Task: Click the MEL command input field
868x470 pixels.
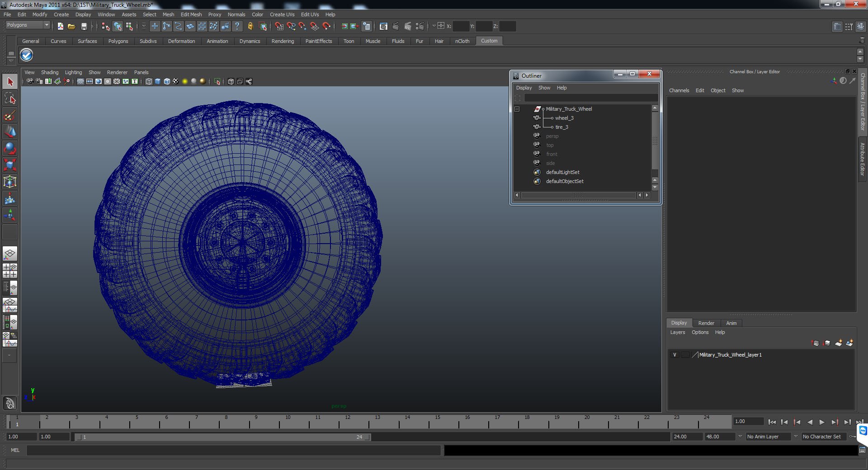Action: [x=233, y=450]
